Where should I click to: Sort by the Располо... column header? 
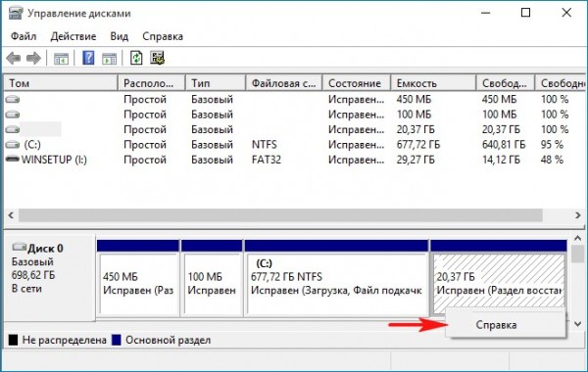pyautogui.click(x=152, y=83)
